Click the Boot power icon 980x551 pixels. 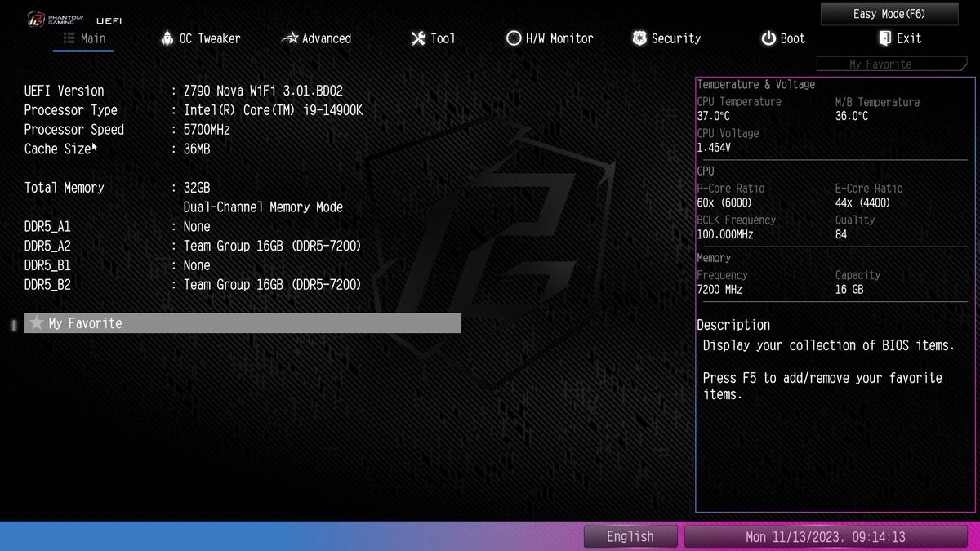[768, 38]
